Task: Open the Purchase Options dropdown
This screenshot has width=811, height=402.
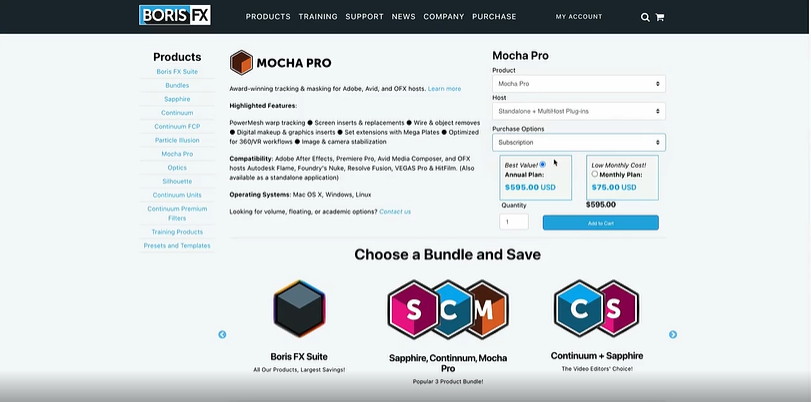Action: pos(579,142)
